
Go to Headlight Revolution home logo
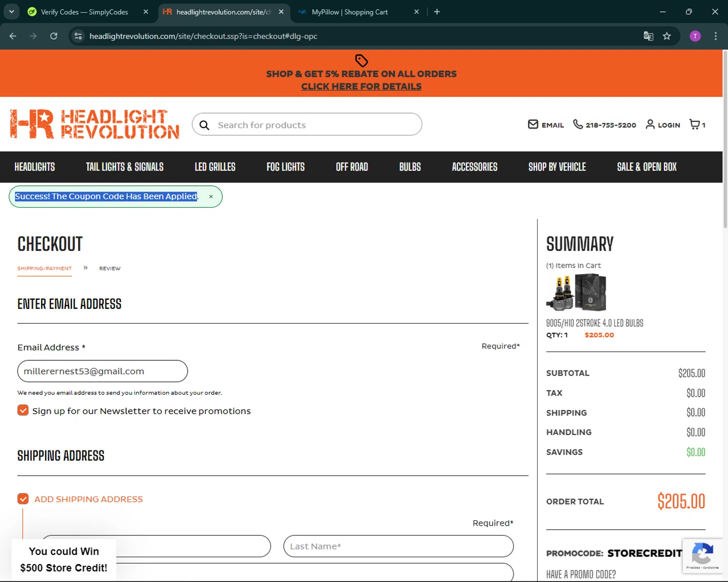95,124
